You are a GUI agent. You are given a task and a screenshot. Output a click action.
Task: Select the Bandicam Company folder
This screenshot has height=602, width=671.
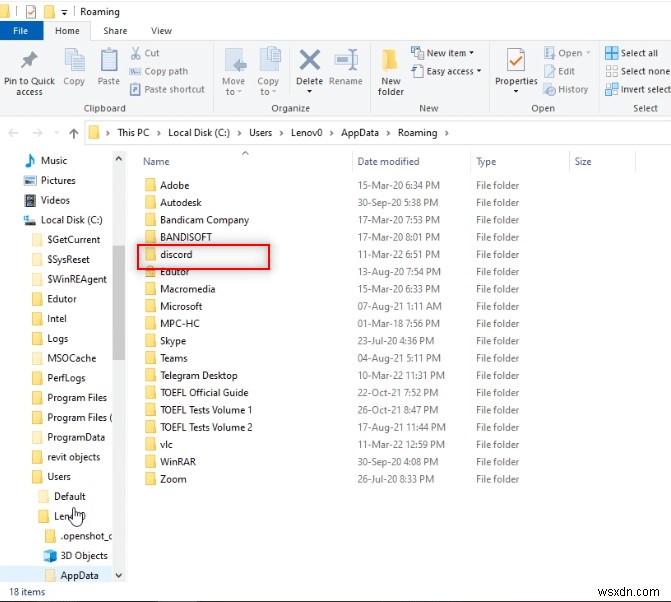tap(197, 220)
